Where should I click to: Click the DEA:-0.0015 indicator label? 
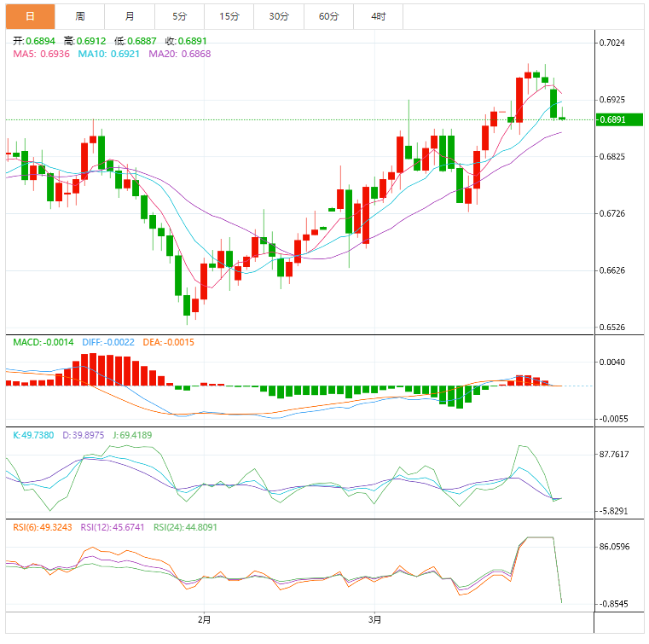pyautogui.click(x=169, y=342)
